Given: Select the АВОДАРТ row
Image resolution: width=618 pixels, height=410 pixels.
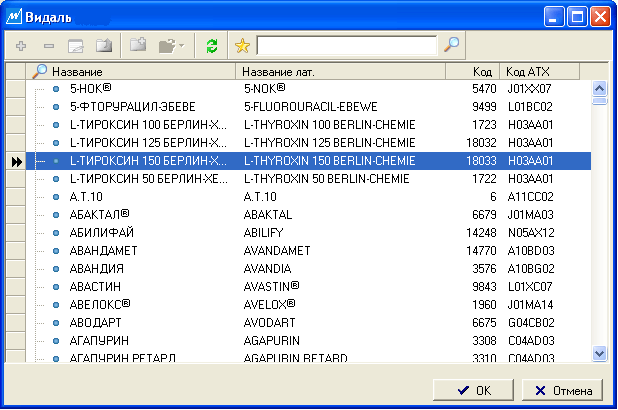Looking at the screenshot, I should tap(308, 323).
